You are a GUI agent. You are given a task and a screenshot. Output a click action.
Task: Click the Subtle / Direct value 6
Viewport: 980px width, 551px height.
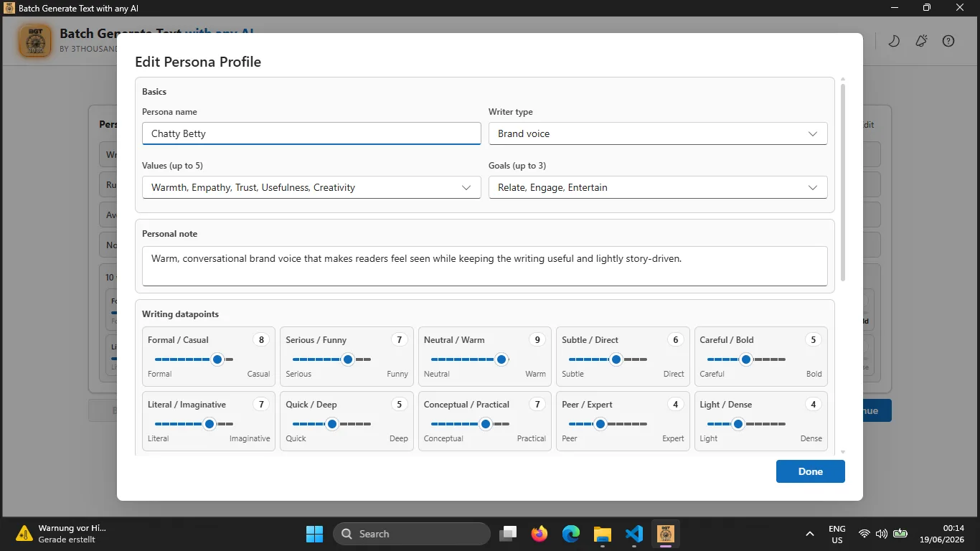tap(675, 340)
